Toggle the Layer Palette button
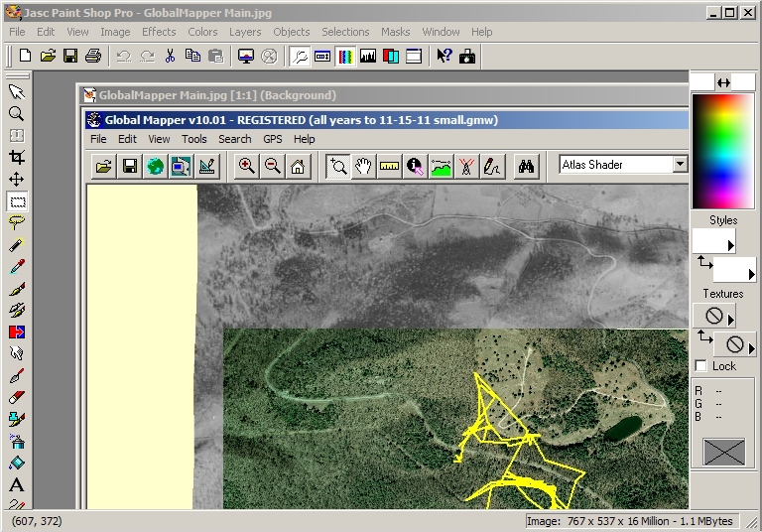The width and height of the screenshot is (762, 532). click(x=391, y=56)
